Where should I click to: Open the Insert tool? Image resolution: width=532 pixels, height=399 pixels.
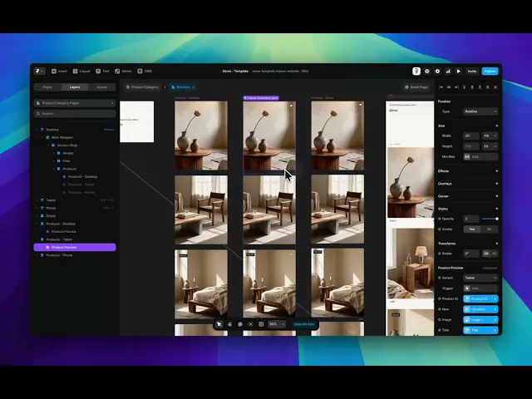point(59,71)
